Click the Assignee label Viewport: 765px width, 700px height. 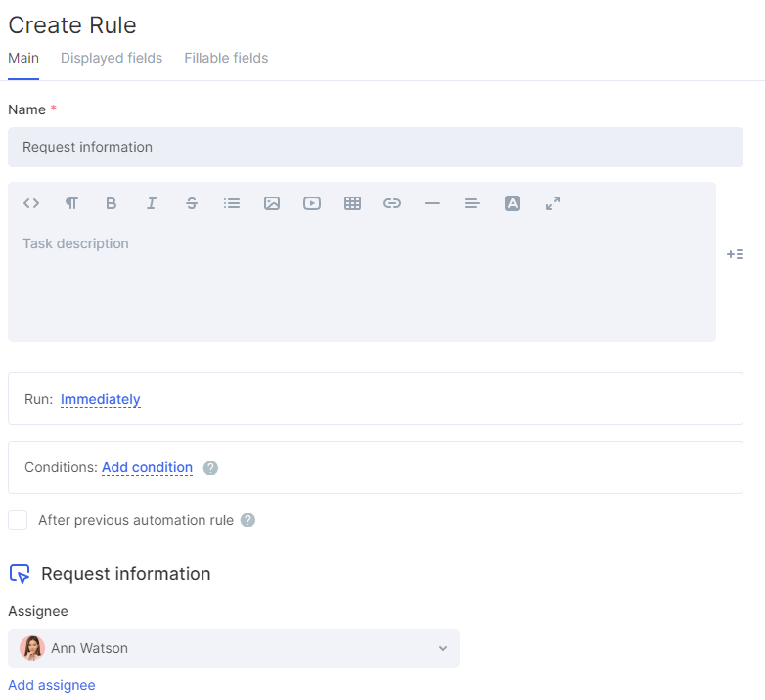[x=38, y=611]
